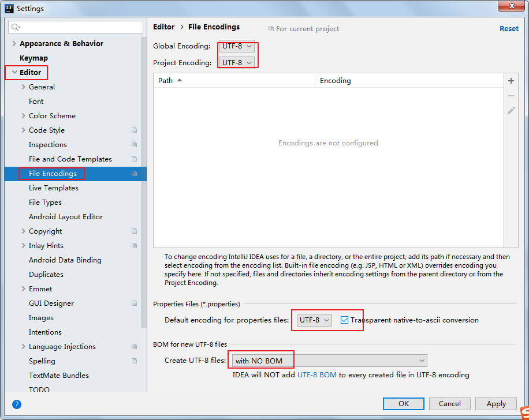Click project-level icon beside Inspections
This screenshot has height=420, width=529.
(x=134, y=145)
